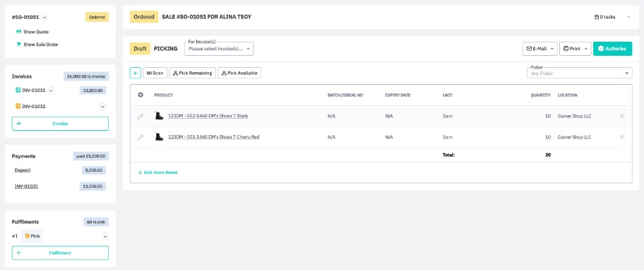Click the Draft status badge
Screen dimensions: 644x270
click(140, 49)
